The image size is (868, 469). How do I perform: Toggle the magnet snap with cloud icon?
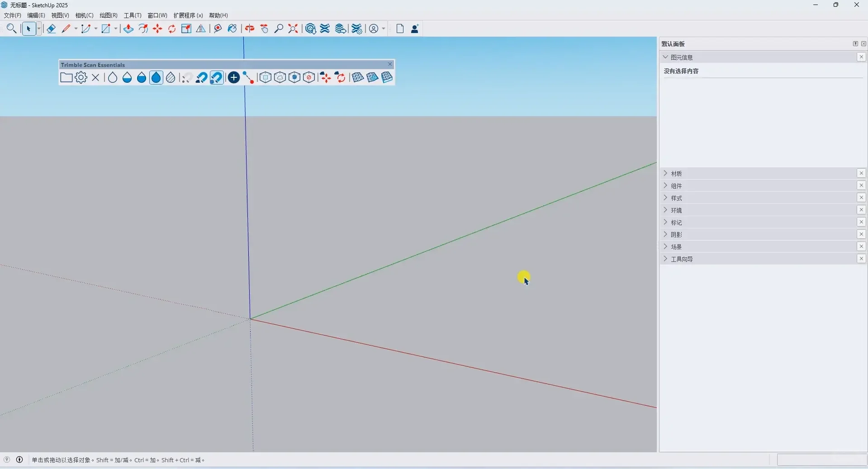(x=202, y=78)
